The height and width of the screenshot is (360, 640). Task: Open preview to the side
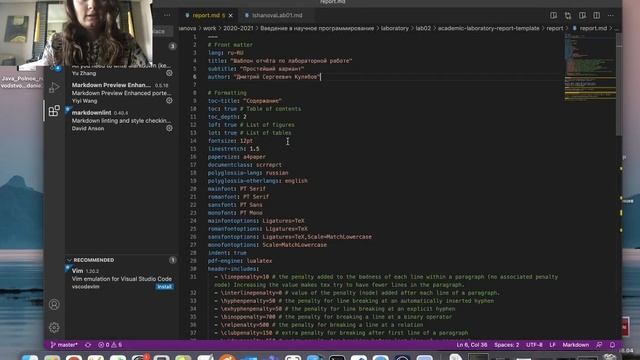coord(582,16)
